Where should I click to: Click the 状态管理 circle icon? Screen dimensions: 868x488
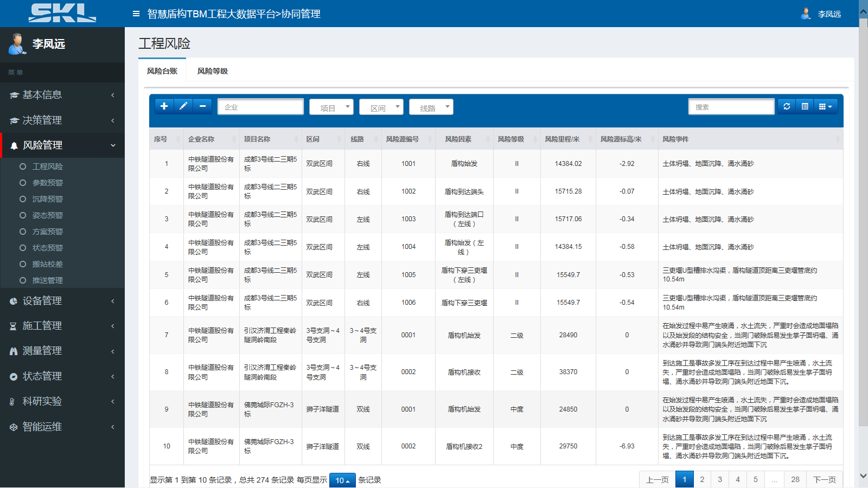tap(14, 376)
